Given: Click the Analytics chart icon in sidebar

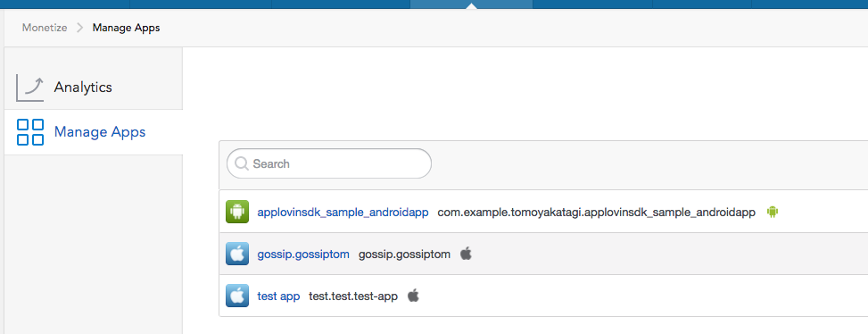Looking at the screenshot, I should point(30,88).
